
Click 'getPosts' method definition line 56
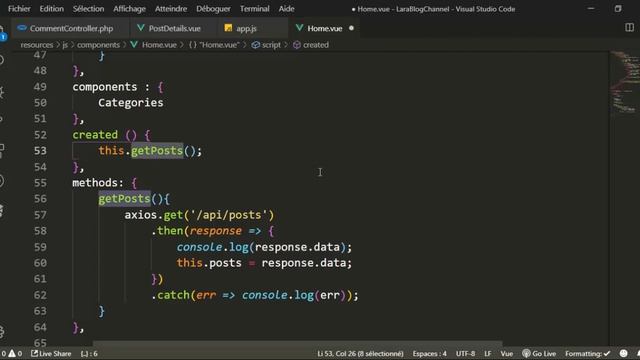(124, 199)
